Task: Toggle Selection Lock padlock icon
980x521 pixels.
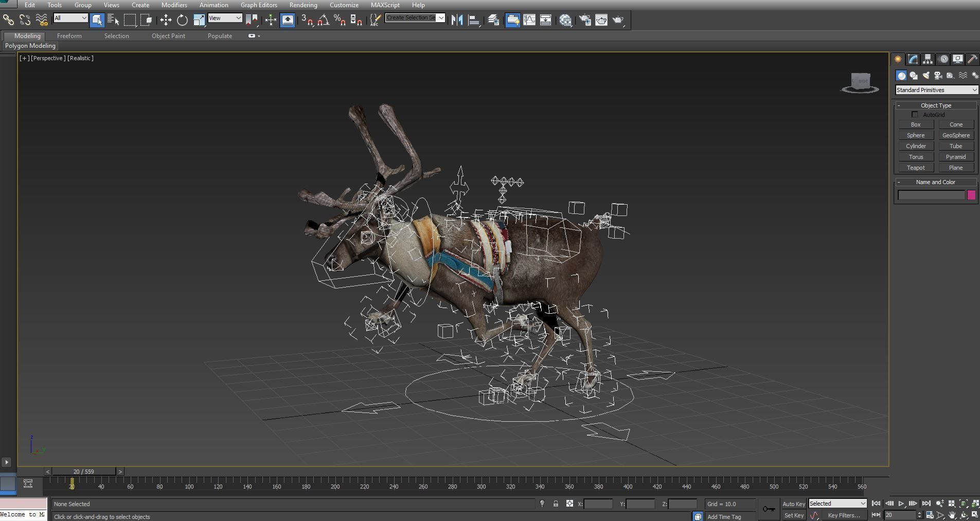Action: click(x=556, y=504)
